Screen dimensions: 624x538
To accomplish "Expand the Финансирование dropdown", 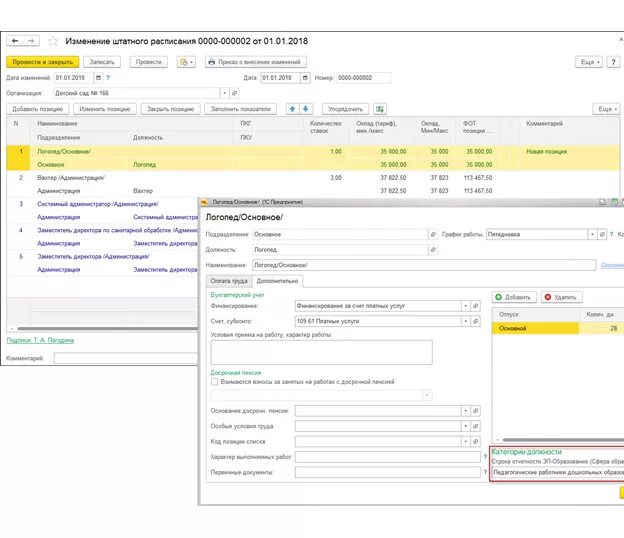I will pyautogui.click(x=465, y=306).
